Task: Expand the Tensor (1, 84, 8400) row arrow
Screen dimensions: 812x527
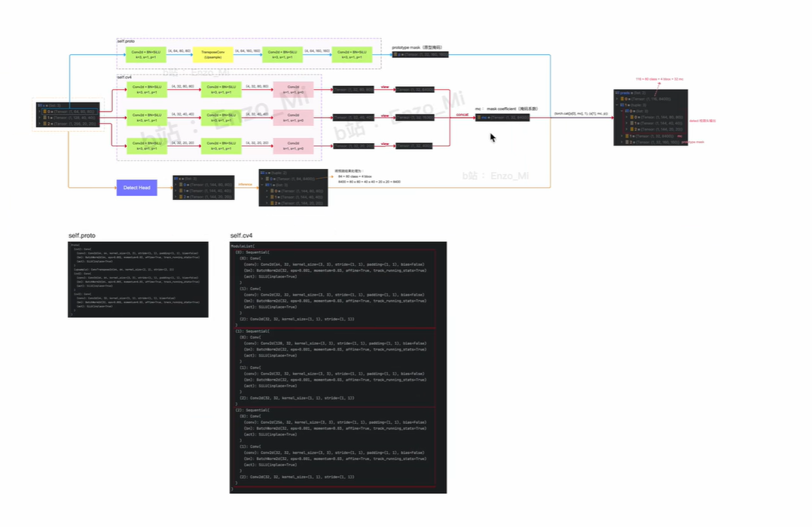Action: tap(263, 179)
